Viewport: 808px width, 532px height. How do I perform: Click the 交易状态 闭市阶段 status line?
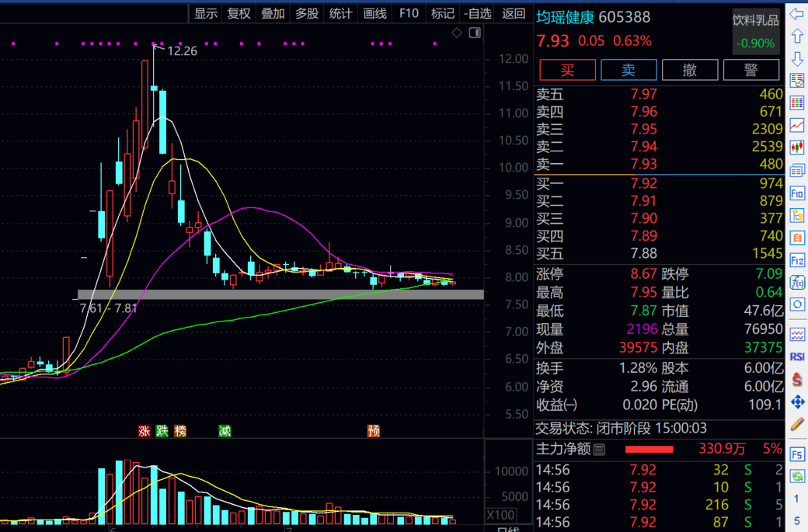click(x=622, y=429)
